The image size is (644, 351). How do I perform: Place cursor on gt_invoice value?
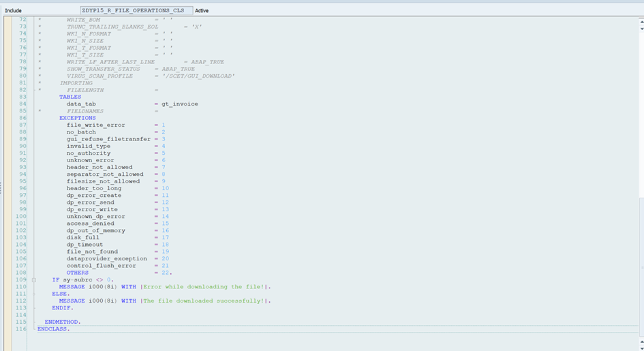pyautogui.click(x=180, y=104)
